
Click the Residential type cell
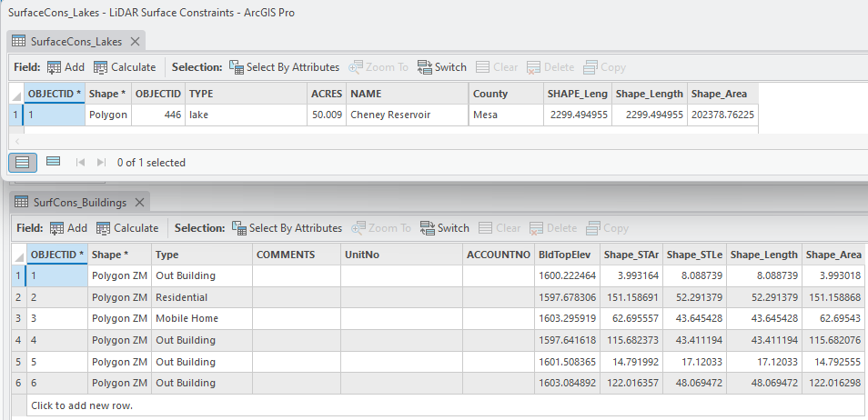202,297
